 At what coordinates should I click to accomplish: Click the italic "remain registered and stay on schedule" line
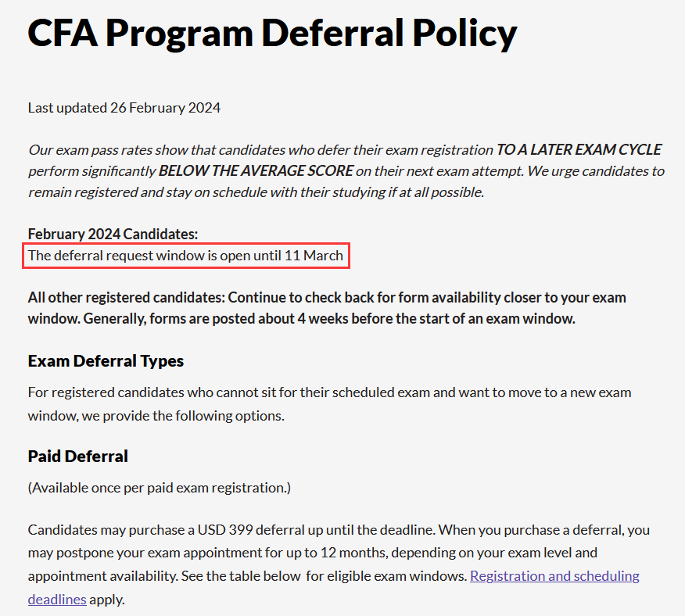[x=256, y=192]
